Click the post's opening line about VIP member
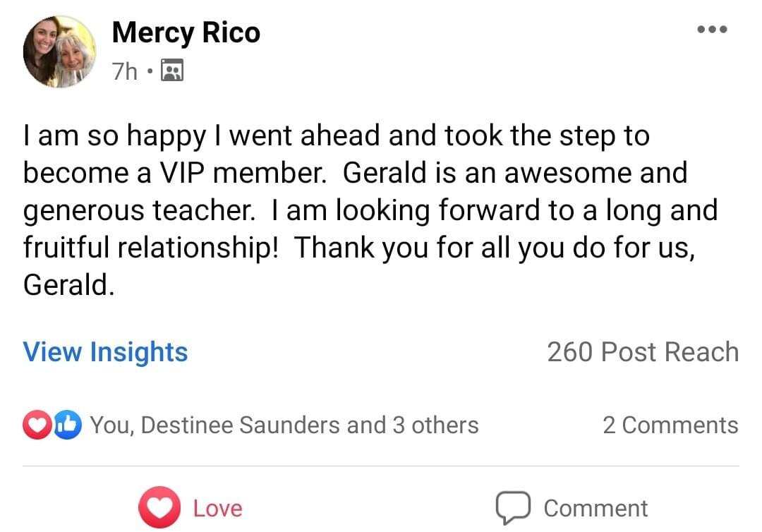 pyautogui.click(x=336, y=136)
